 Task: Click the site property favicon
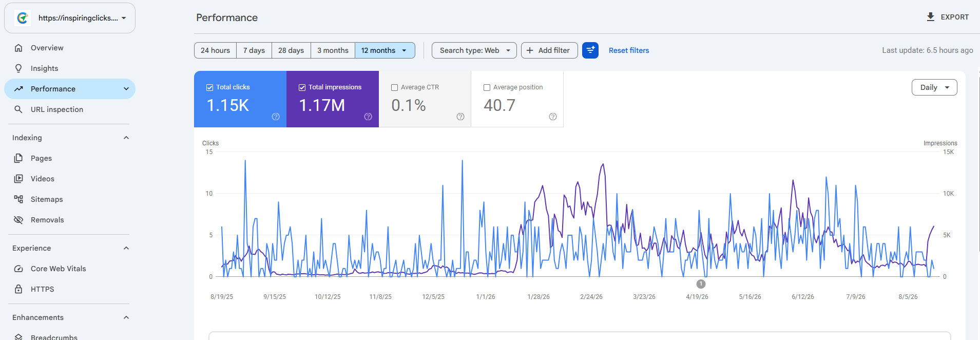pos(23,18)
